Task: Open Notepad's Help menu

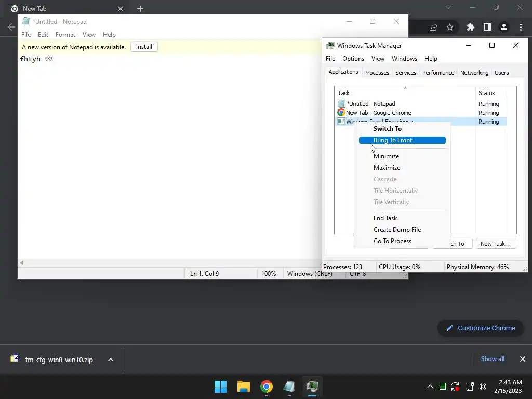Action: click(109, 35)
